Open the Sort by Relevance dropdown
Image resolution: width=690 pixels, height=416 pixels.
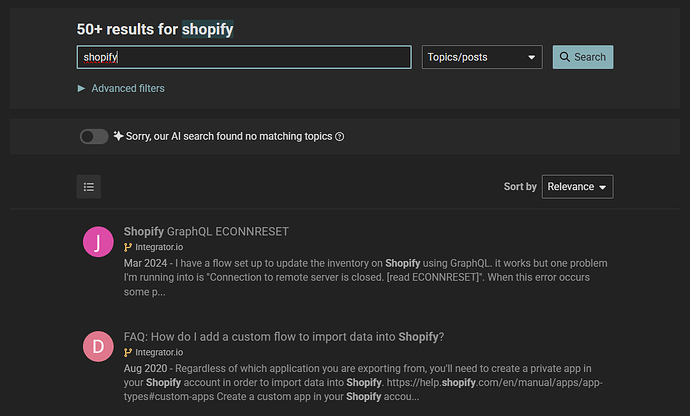(x=577, y=187)
